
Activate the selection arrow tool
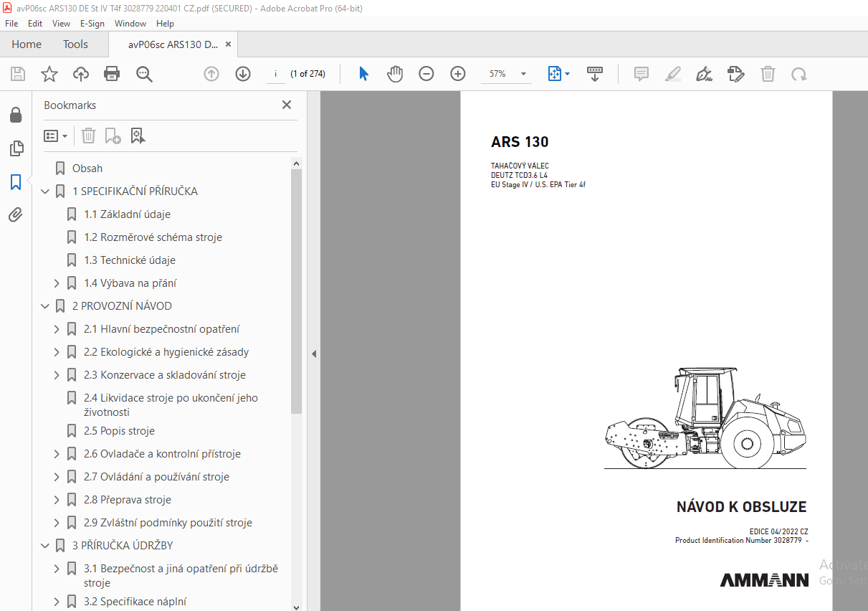363,74
